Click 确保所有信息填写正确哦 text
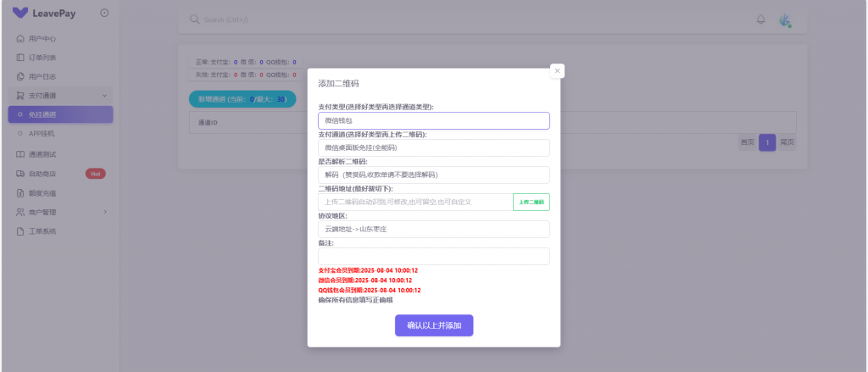Screen dimensions: 868x372 tap(355, 301)
